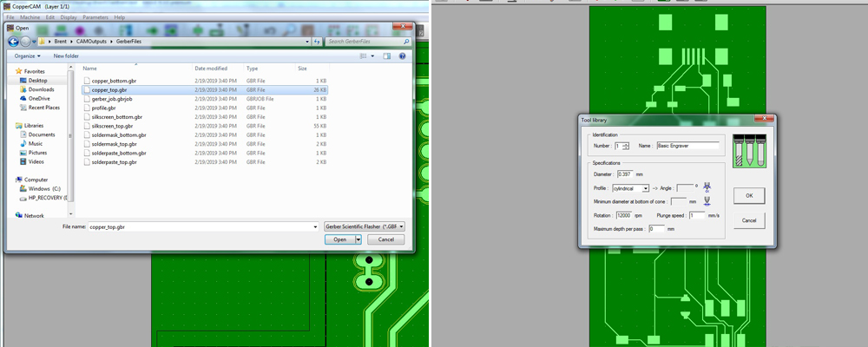The height and width of the screenshot is (347, 868).
Task: Click the tool bits illustration in Tool library
Action: 749,151
